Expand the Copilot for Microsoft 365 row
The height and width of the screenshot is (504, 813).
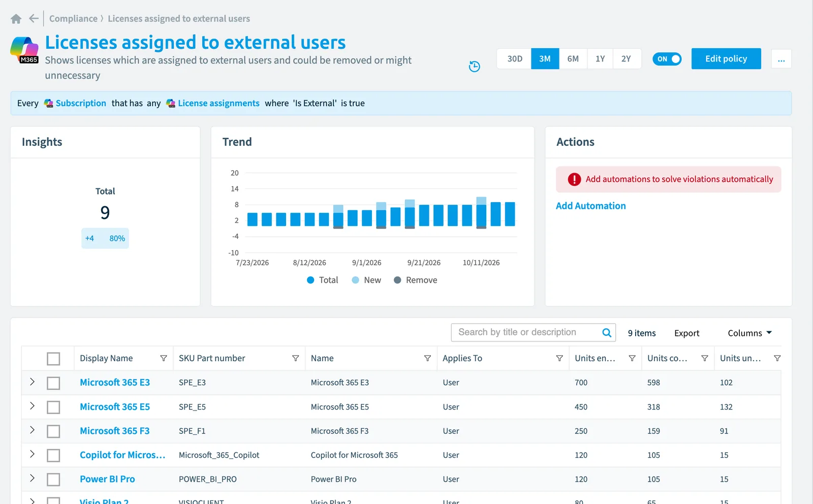(32, 454)
